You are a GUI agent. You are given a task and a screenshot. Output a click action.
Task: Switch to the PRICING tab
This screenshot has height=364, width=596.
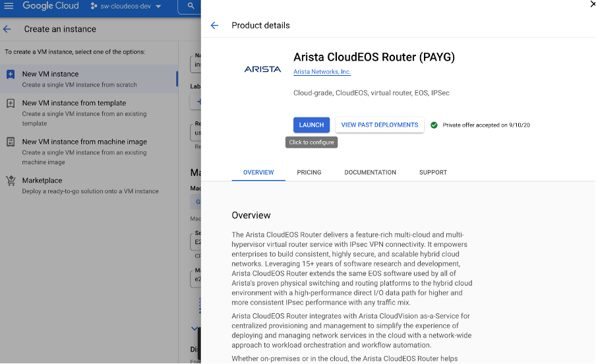pos(309,172)
